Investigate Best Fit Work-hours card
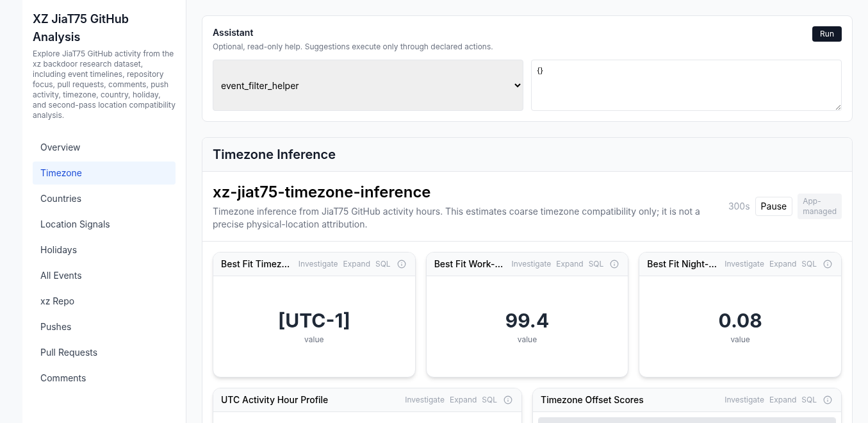This screenshot has height=423, width=868. 531,264
